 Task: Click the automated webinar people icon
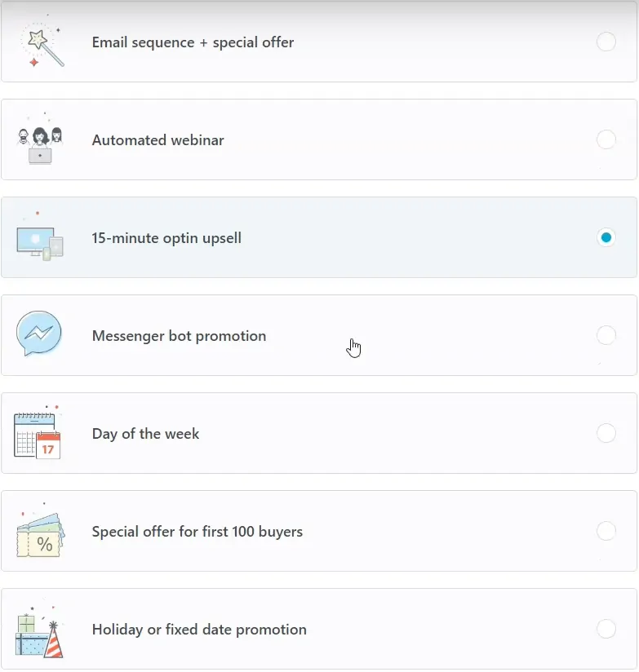click(x=40, y=144)
